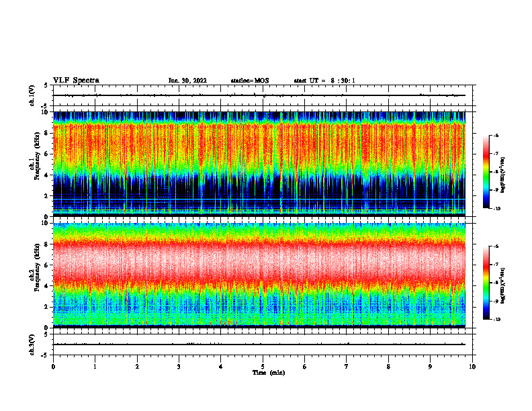532x411 pixels.
Task: Click the ch.3 voltage waveform trace
Action: [259, 345]
